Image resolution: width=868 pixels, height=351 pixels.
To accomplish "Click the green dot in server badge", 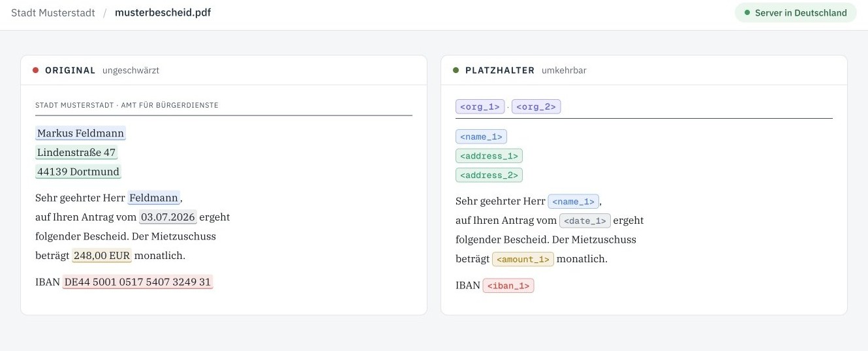I will point(747,12).
